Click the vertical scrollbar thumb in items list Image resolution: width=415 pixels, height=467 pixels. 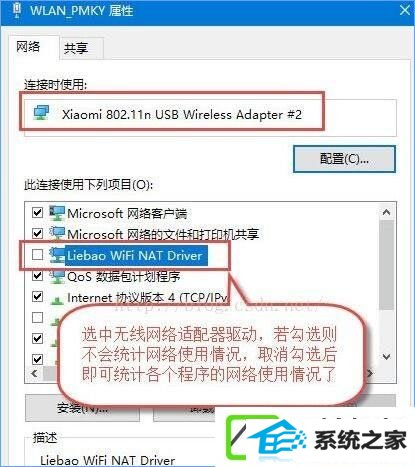[x=387, y=265]
